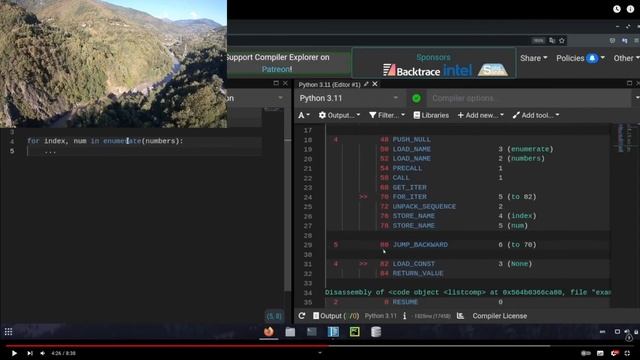Click PUSH_NULL bytecode line
This screenshot has height=360, width=640.
pyautogui.click(x=411, y=140)
